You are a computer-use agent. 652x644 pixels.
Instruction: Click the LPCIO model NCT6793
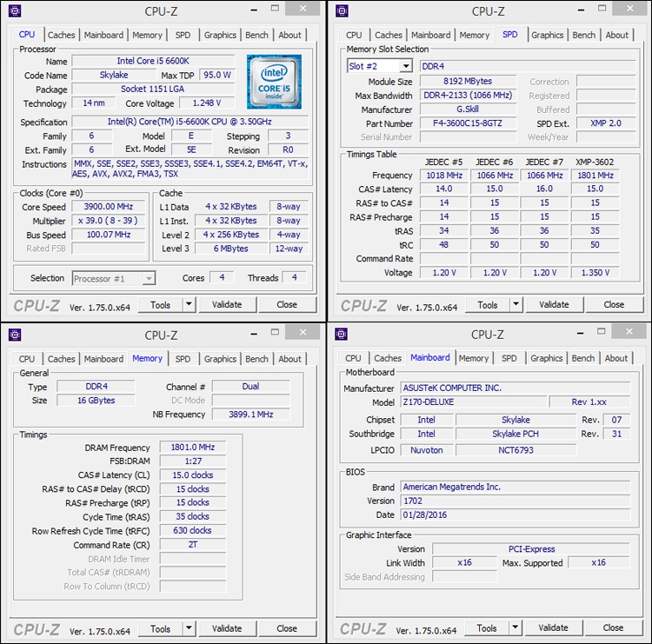[x=516, y=450]
